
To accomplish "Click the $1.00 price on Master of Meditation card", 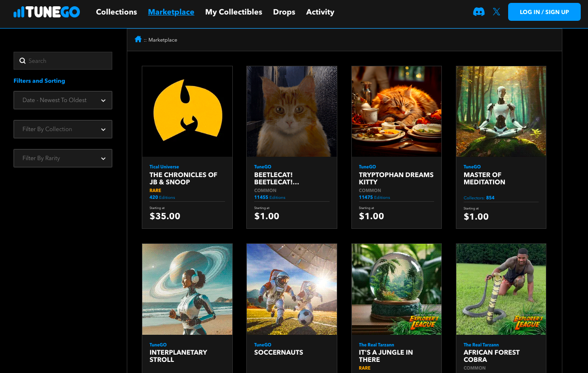I will pyautogui.click(x=476, y=217).
